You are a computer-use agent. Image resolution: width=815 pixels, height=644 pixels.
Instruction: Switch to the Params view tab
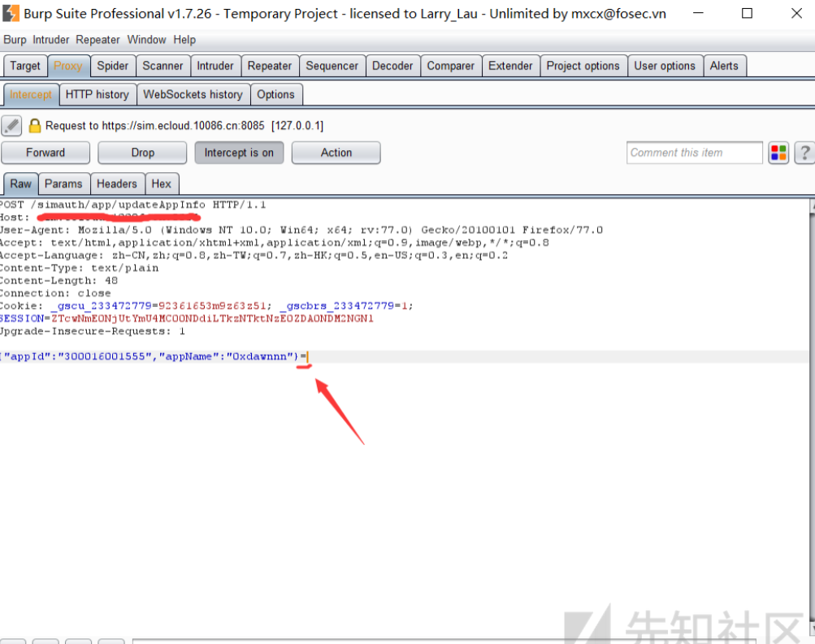tap(63, 184)
